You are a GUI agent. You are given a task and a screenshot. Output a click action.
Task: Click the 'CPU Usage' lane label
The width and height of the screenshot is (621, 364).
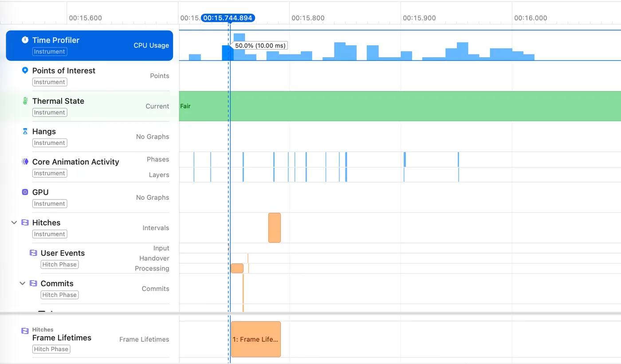151,45
